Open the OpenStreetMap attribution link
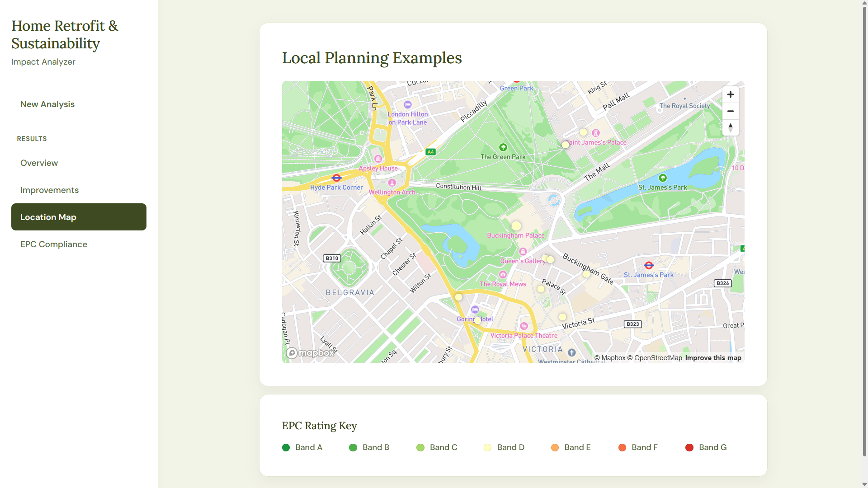Screen dimensions: 868x488 pos(655,358)
